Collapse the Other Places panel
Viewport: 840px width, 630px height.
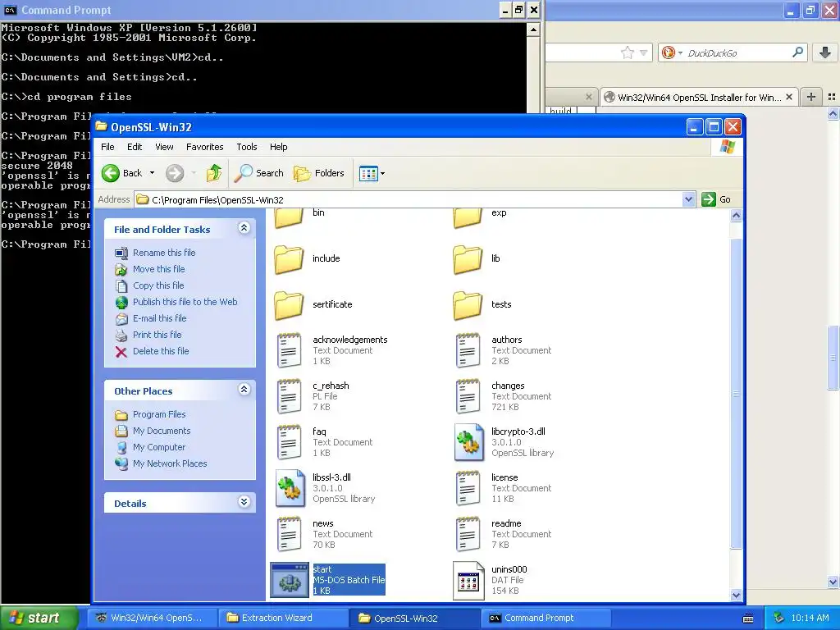pos(244,390)
